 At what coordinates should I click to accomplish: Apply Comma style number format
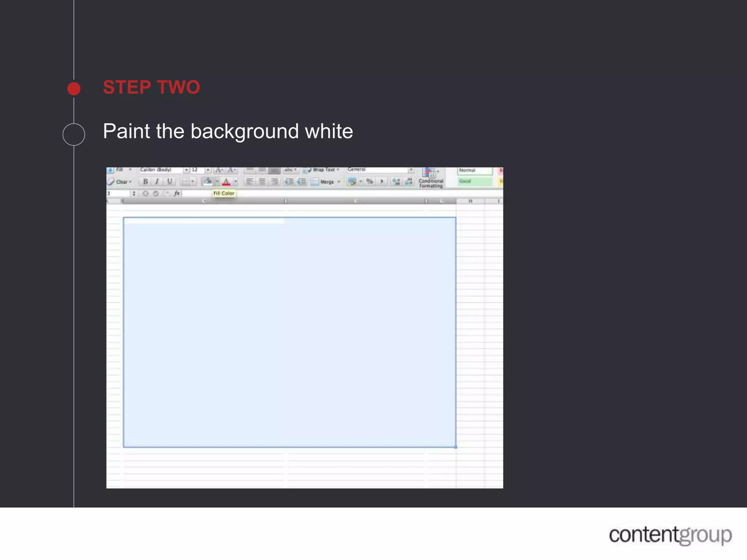[x=382, y=182]
